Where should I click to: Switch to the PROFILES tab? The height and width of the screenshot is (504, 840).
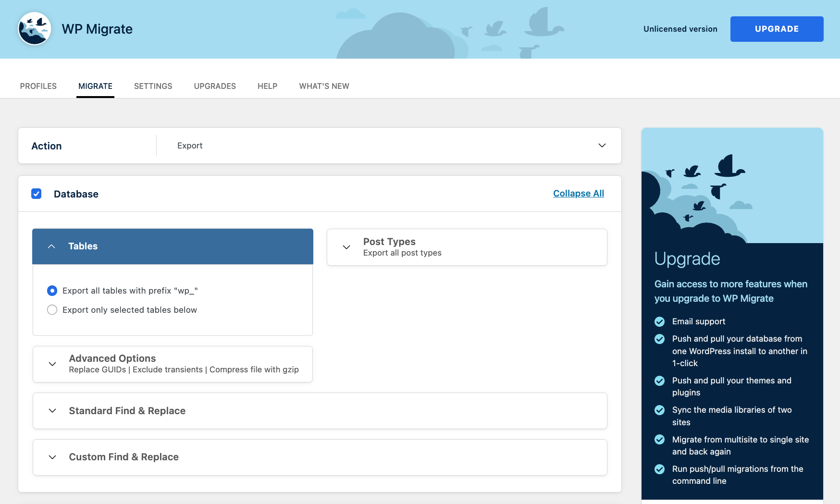click(x=38, y=86)
